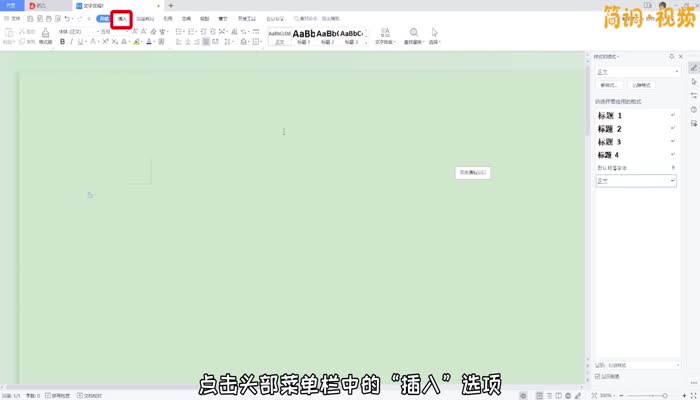Viewport: 700px width, 400px height.
Task: Click the Clear Formatting eraser icon
Action: (x=154, y=32)
